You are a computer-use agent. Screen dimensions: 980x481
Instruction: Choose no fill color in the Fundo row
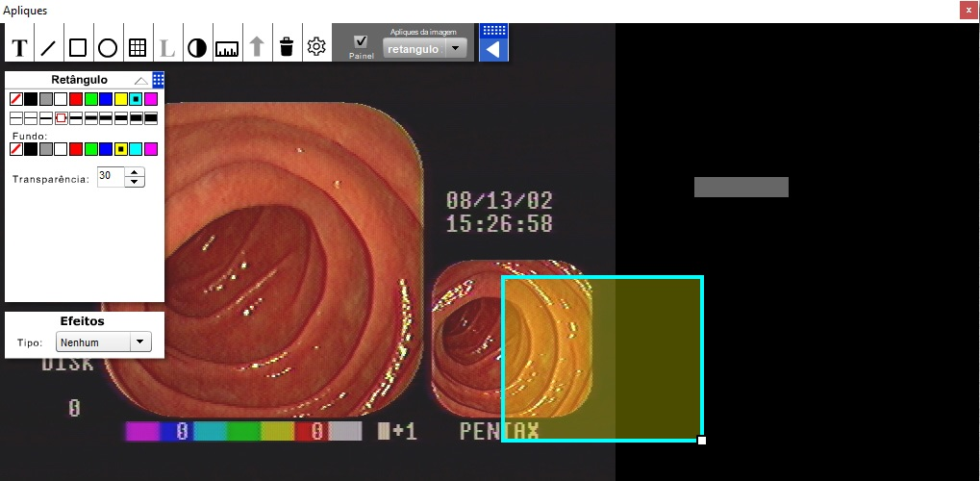pyautogui.click(x=16, y=149)
